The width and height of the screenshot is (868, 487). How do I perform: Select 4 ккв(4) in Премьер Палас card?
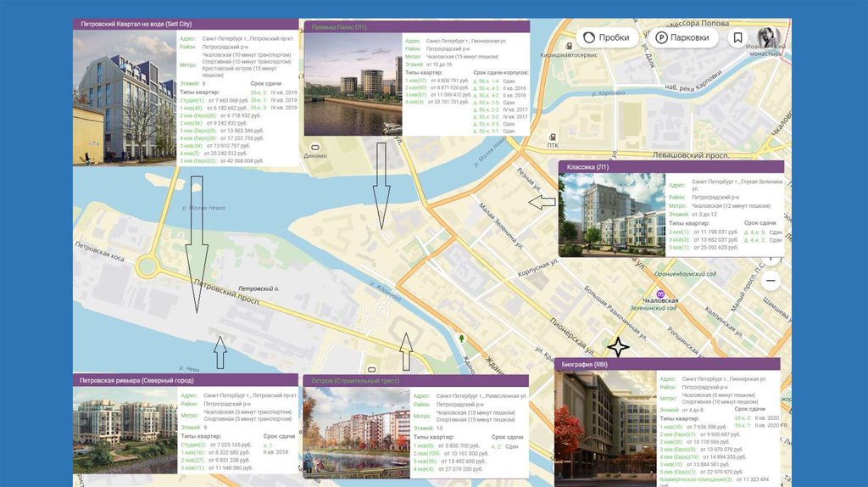click(414, 103)
